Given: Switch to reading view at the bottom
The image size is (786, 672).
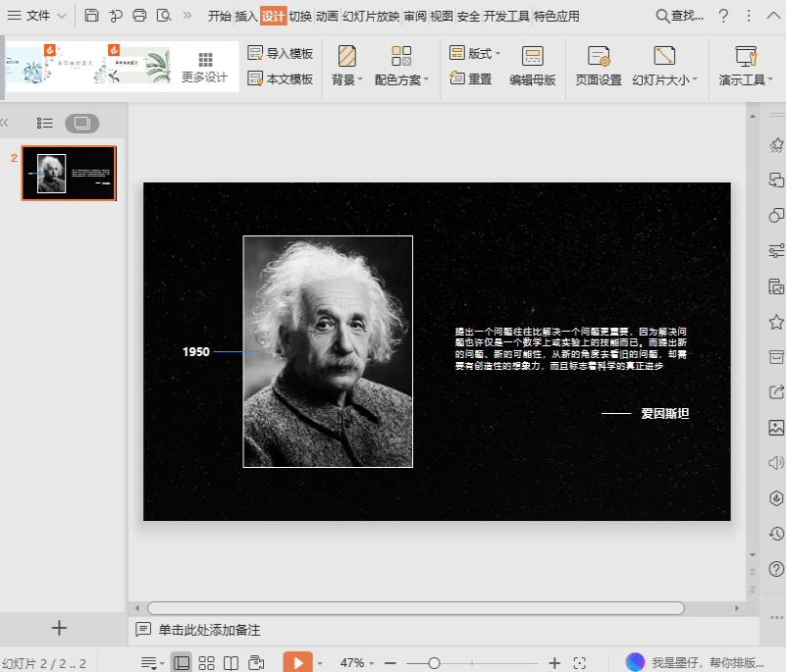Looking at the screenshot, I should point(230,662).
